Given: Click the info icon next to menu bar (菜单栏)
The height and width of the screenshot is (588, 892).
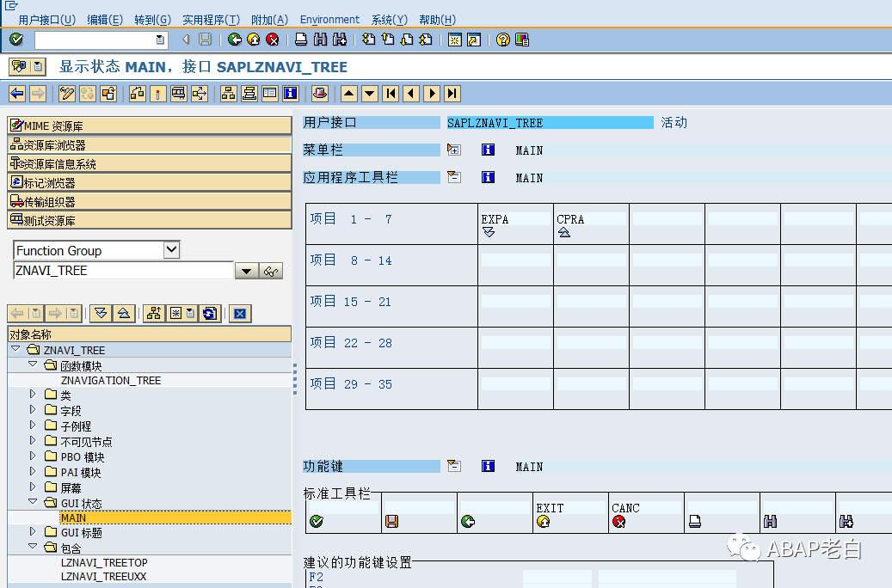Looking at the screenshot, I should [x=488, y=150].
